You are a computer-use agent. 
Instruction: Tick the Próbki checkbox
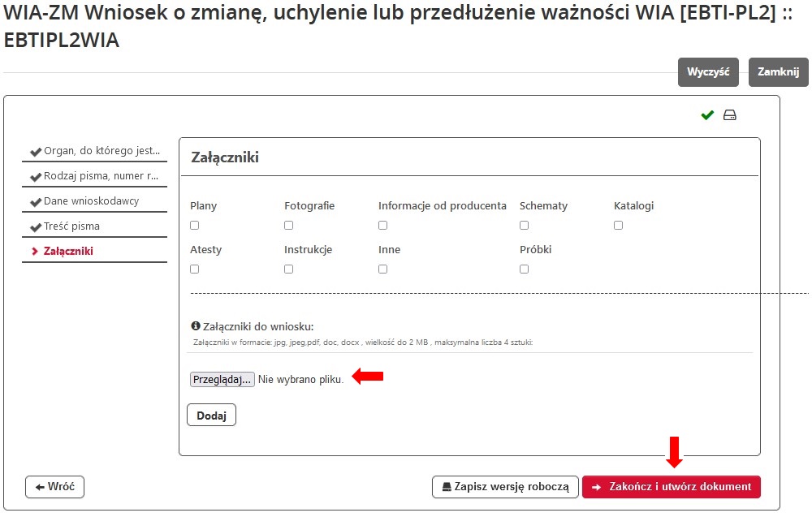pyautogui.click(x=524, y=269)
